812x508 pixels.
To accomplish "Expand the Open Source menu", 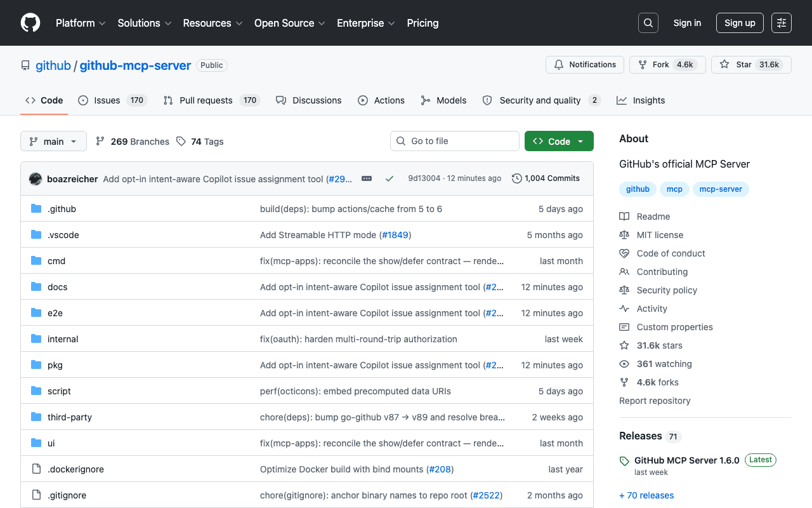I will (290, 23).
